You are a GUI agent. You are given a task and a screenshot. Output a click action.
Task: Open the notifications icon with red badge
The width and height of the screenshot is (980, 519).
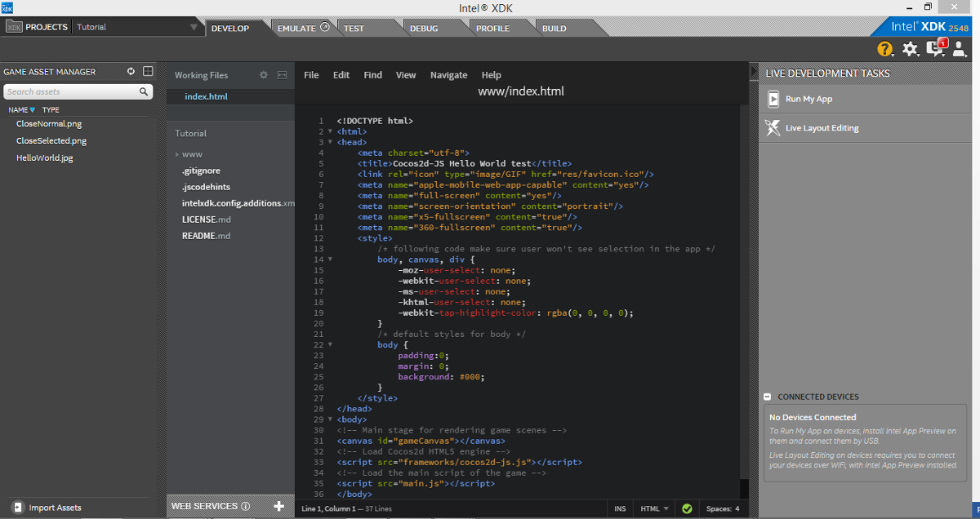click(x=936, y=49)
